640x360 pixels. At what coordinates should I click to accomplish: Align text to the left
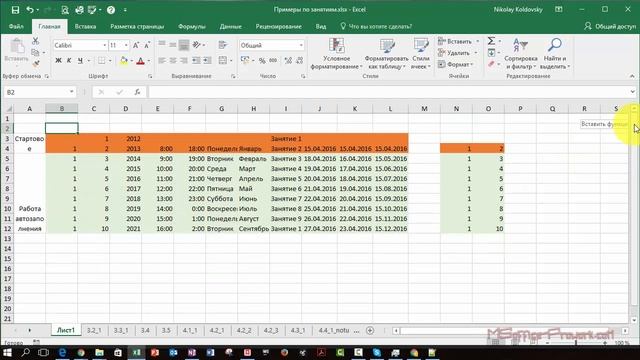162,61
